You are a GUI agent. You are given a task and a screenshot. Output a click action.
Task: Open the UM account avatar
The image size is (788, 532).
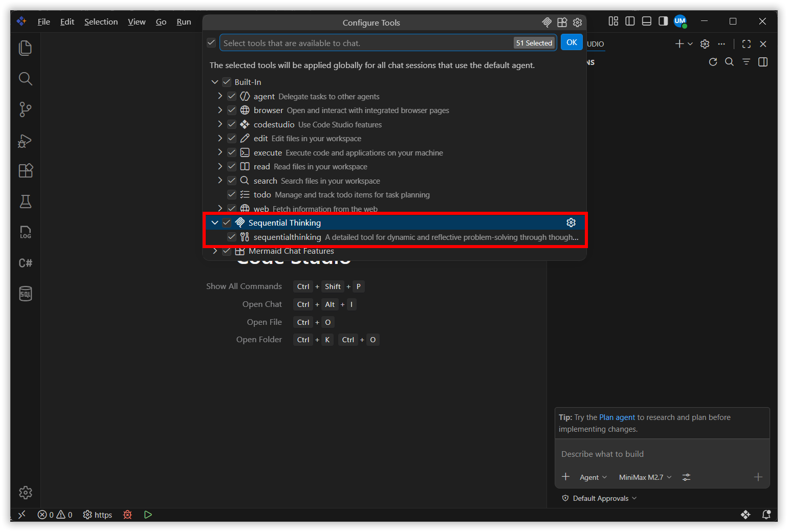tap(680, 21)
